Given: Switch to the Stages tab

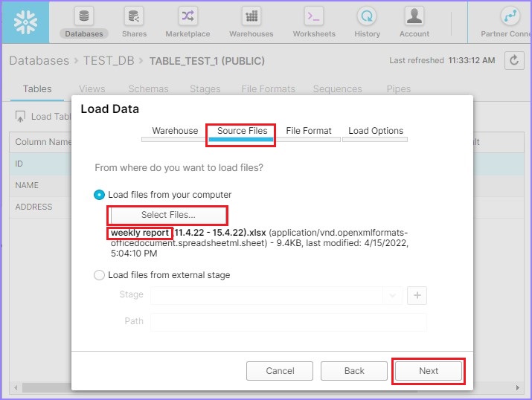Looking at the screenshot, I should click(205, 89).
